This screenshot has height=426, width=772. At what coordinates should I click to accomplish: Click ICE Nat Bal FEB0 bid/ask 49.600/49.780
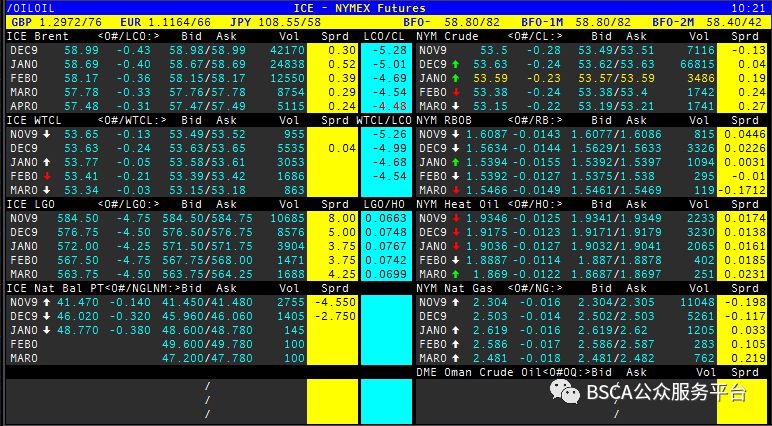click(x=207, y=344)
